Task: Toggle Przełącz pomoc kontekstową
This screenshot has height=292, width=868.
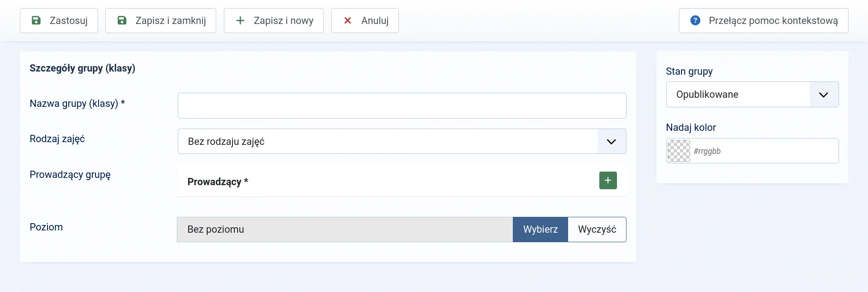Action: (764, 20)
